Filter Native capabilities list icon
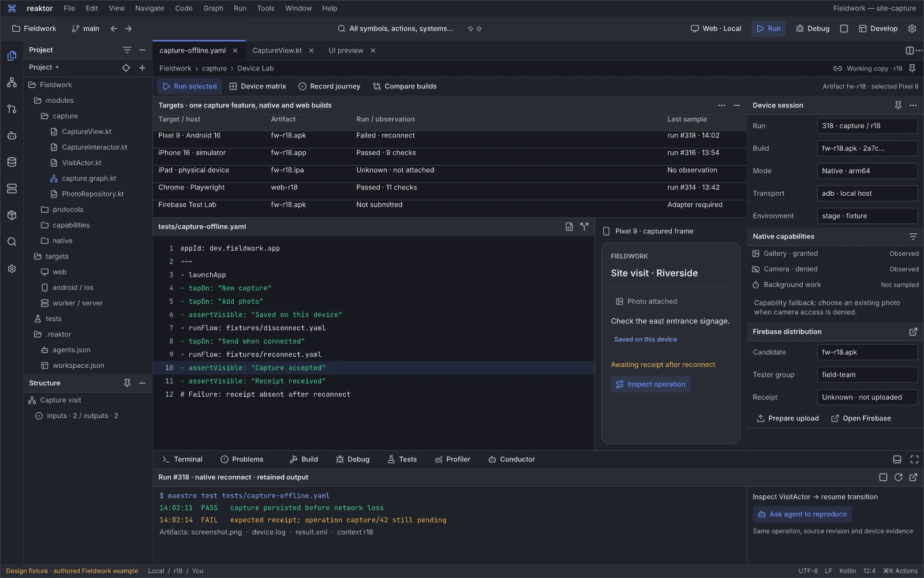Screen dimensions: 924x578 tap(913, 236)
